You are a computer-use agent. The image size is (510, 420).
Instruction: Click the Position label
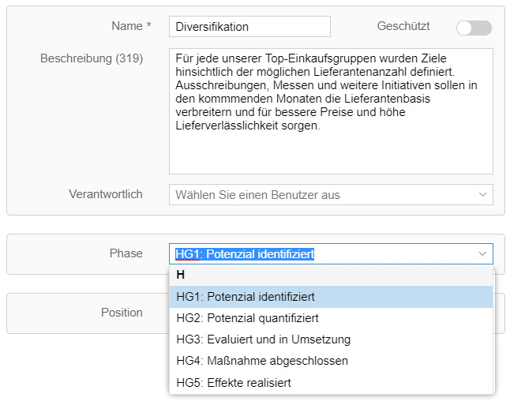[x=122, y=313]
